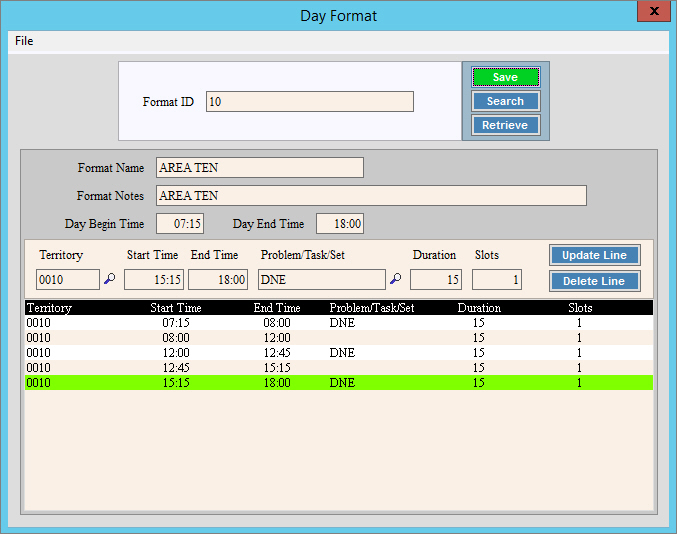Click duration 15 in the 08:00 row

pos(478,338)
